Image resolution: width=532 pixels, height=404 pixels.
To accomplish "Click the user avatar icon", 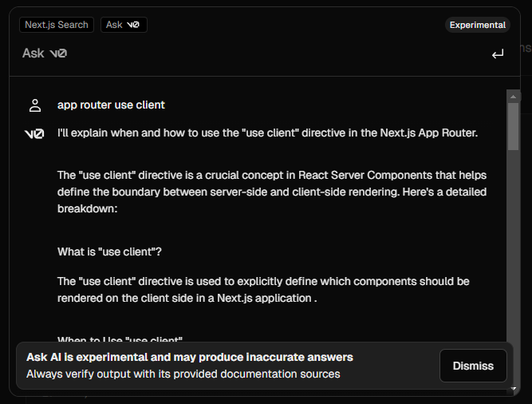I will pyautogui.click(x=35, y=105).
